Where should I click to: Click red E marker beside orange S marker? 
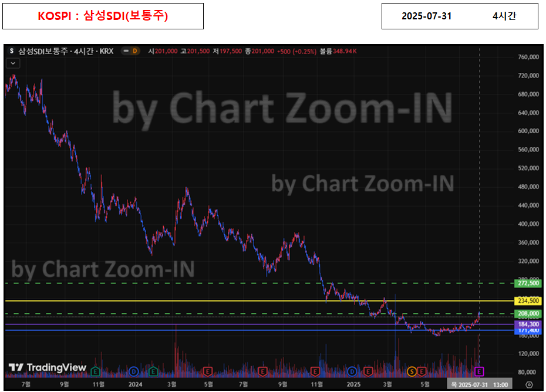point(422,372)
